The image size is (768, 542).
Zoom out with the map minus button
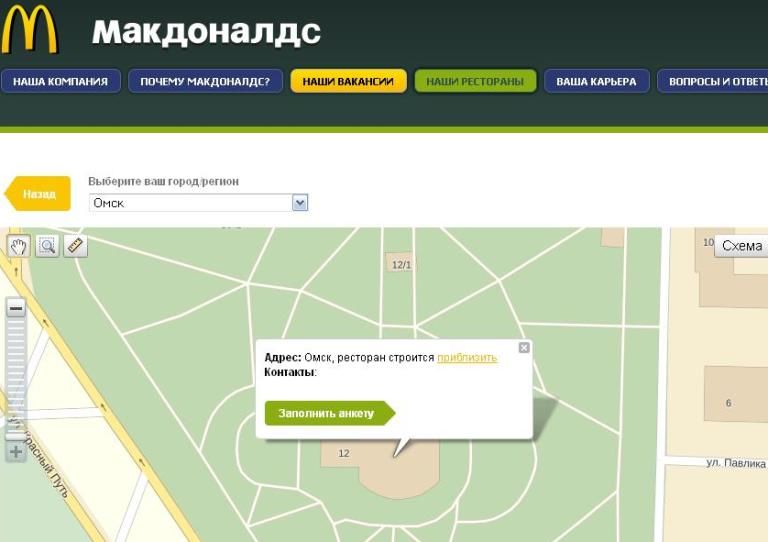pyautogui.click(x=16, y=308)
